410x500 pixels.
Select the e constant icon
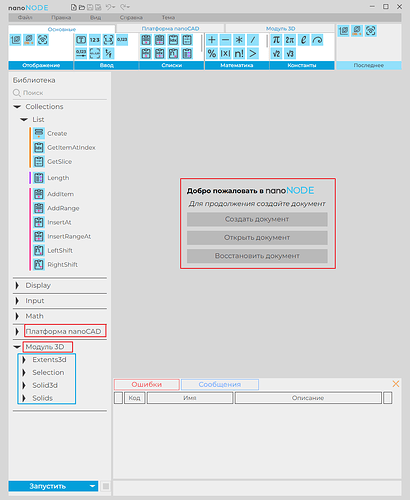tap(304, 40)
